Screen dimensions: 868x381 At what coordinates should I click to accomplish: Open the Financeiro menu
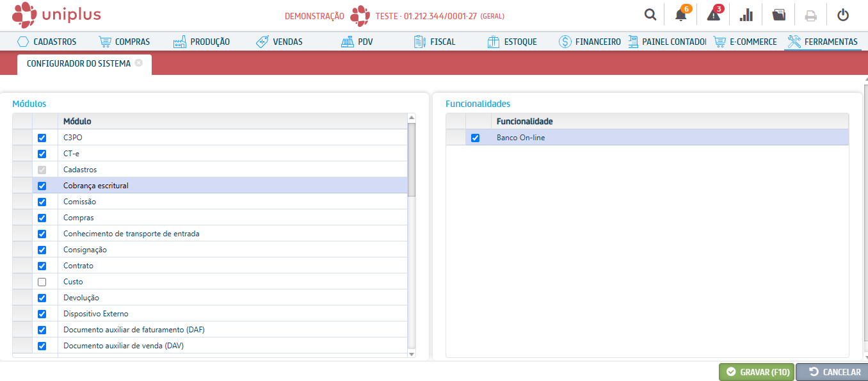(x=590, y=42)
